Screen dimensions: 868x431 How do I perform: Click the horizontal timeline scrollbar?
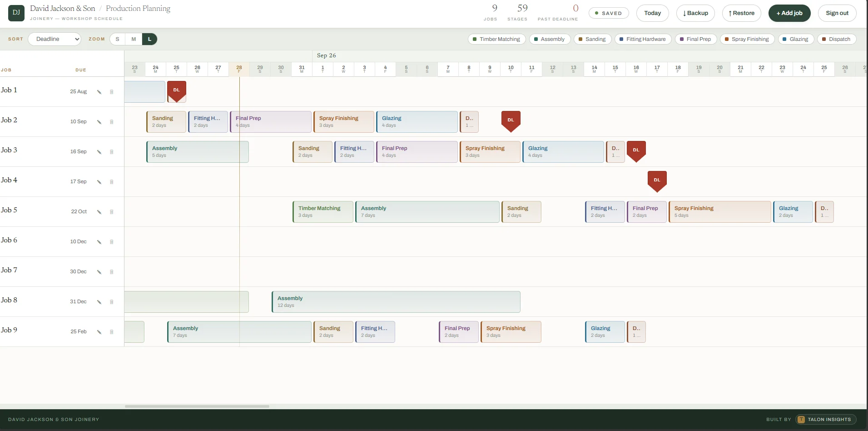point(197,406)
